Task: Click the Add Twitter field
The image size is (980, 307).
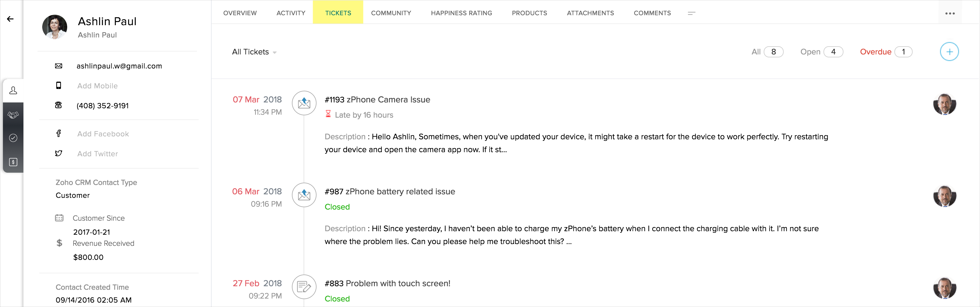Action: [97, 154]
